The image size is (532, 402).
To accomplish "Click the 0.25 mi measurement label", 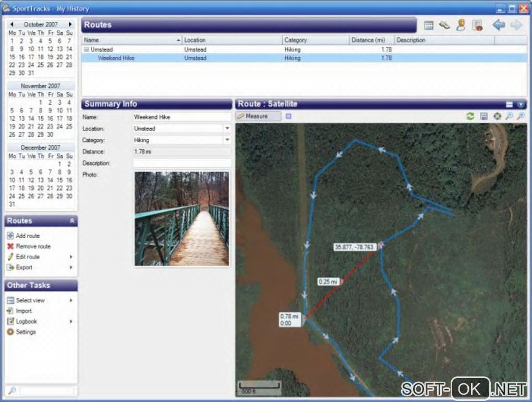I will (x=328, y=282).
